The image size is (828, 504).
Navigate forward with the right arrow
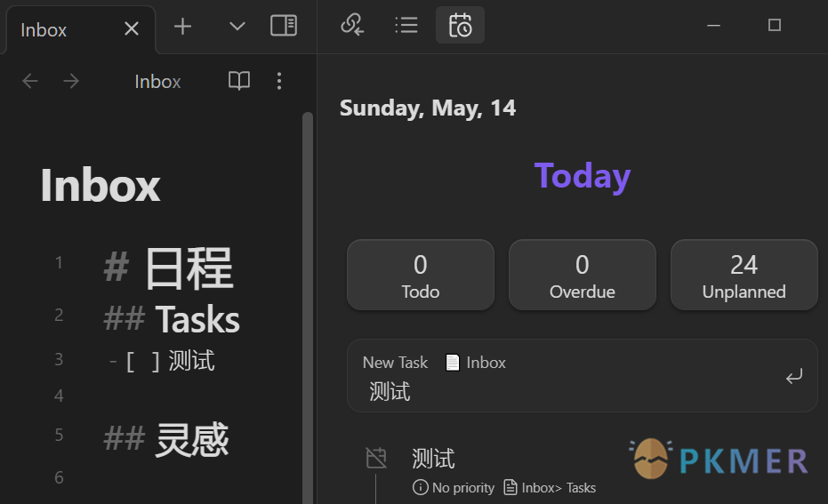(x=71, y=82)
